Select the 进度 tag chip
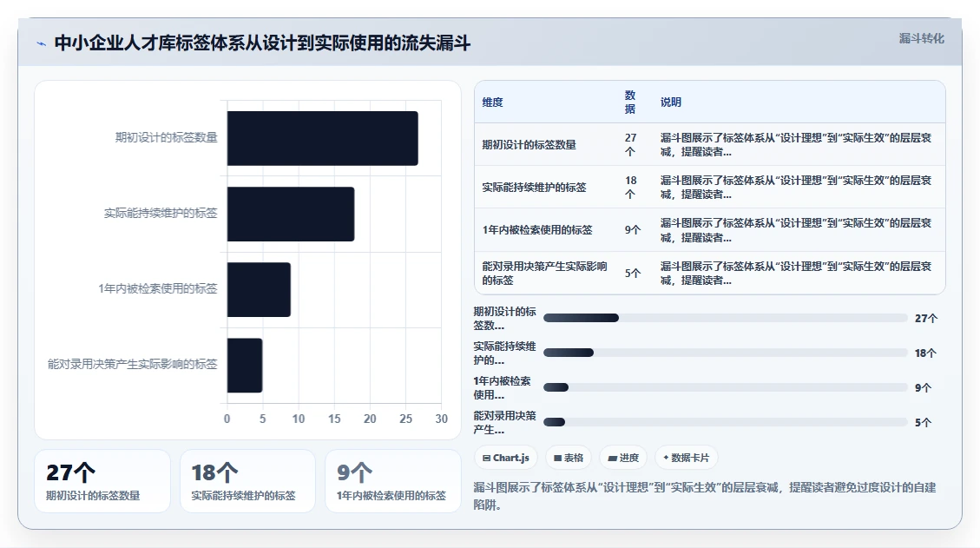Viewport: 980px width, 548px height. (623, 458)
